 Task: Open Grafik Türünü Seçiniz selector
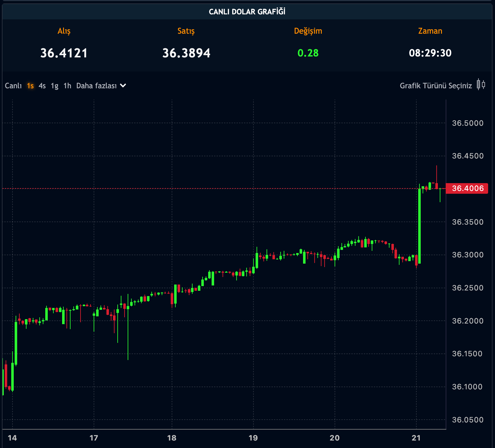(436, 86)
